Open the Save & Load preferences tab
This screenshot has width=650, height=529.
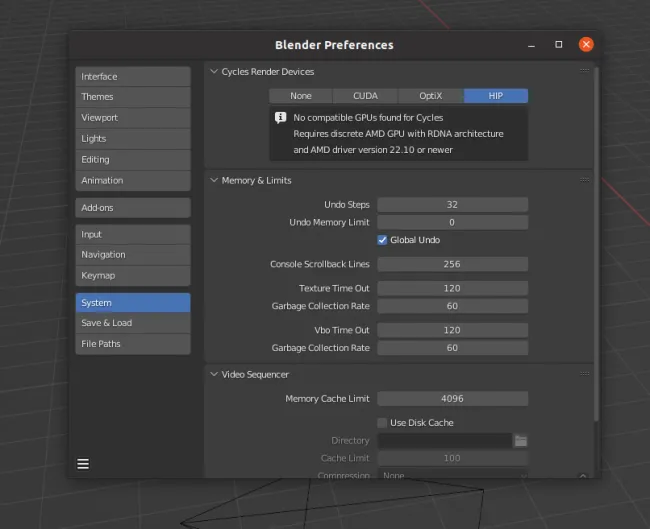coord(133,323)
